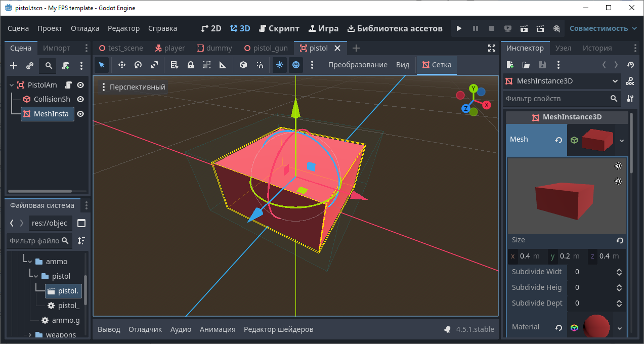Collapse the ammo folder in file system
This screenshot has height=344, width=644.
30,262
